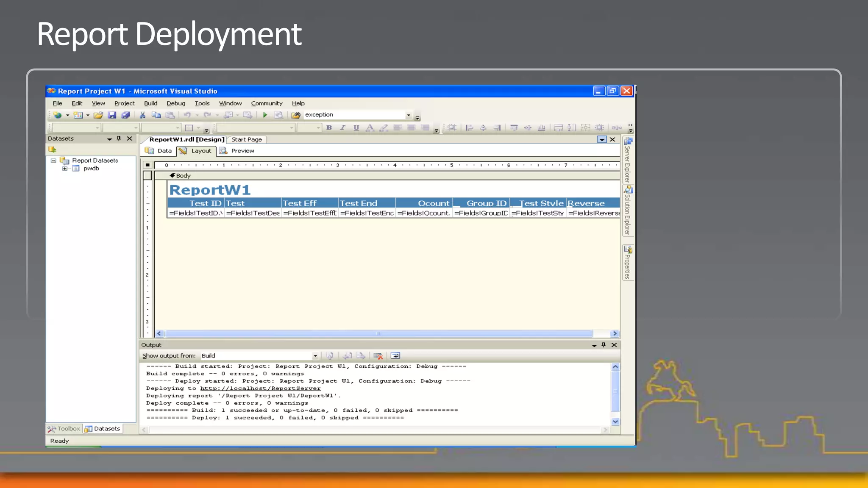Image resolution: width=868 pixels, height=488 pixels.
Task: Open the Solution Explorer side tab
Action: [x=628, y=210]
